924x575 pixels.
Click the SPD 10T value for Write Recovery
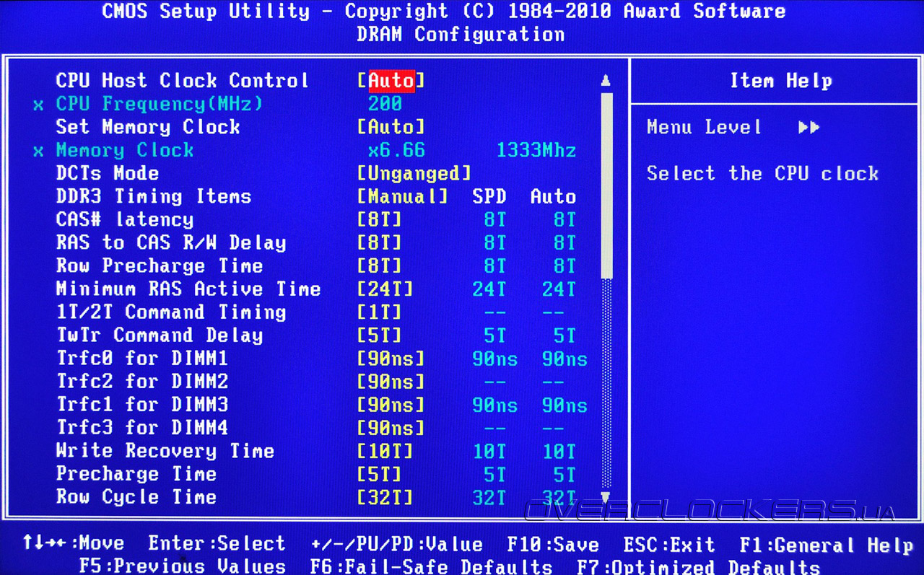tap(489, 451)
